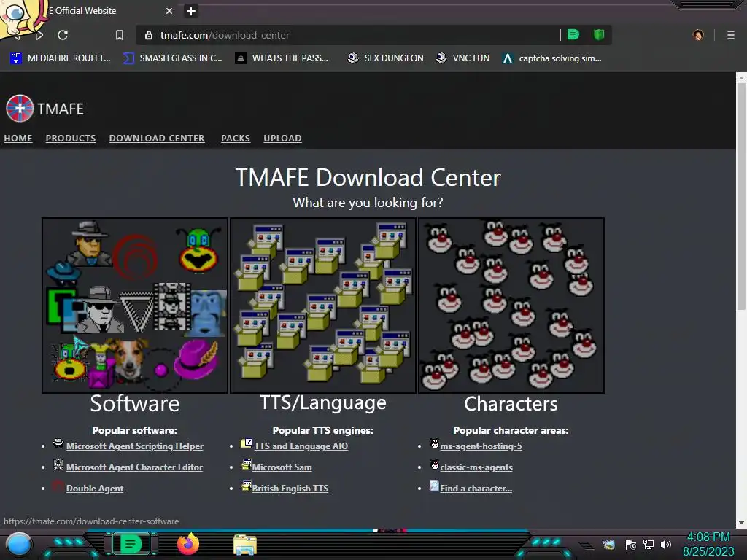Click the forward navigation arrow
The image size is (747, 560).
(39, 35)
